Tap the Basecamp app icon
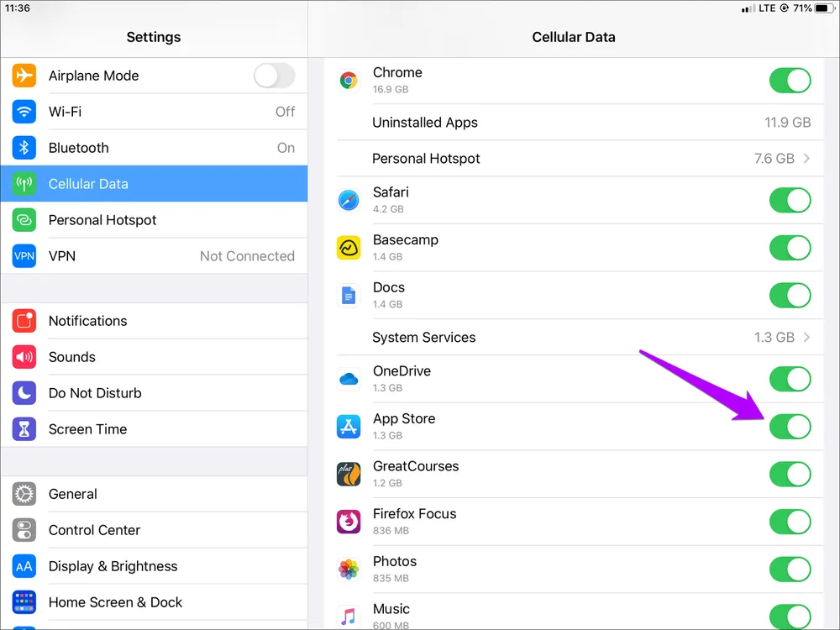The height and width of the screenshot is (630, 840). pyautogui.click(x=349, y=248)
